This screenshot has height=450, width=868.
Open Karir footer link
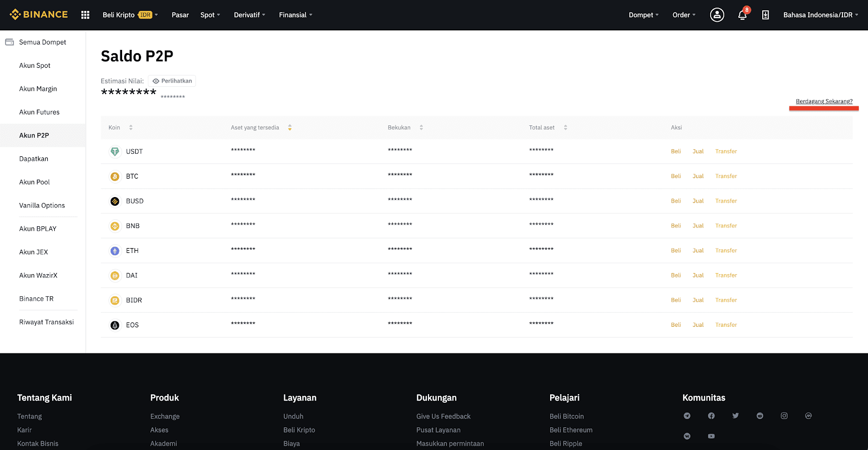(x=24, y=430)
